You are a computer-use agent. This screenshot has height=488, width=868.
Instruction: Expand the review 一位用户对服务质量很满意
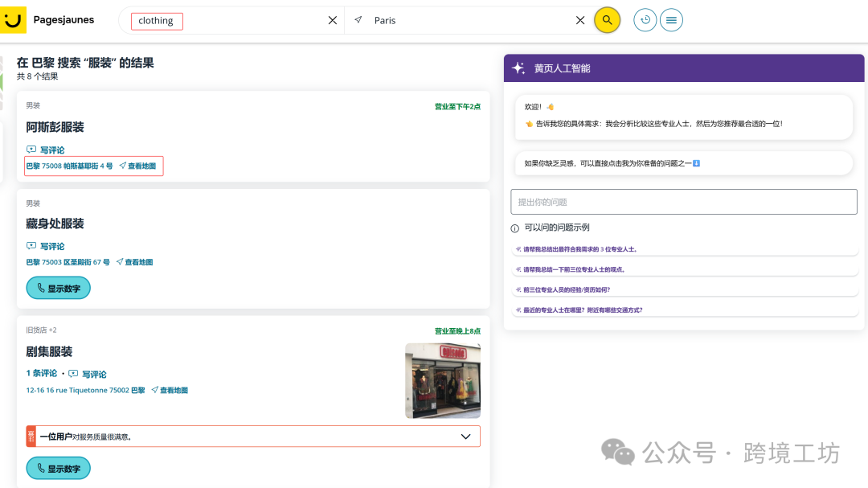pyautogui.click(x=465, y=435)
